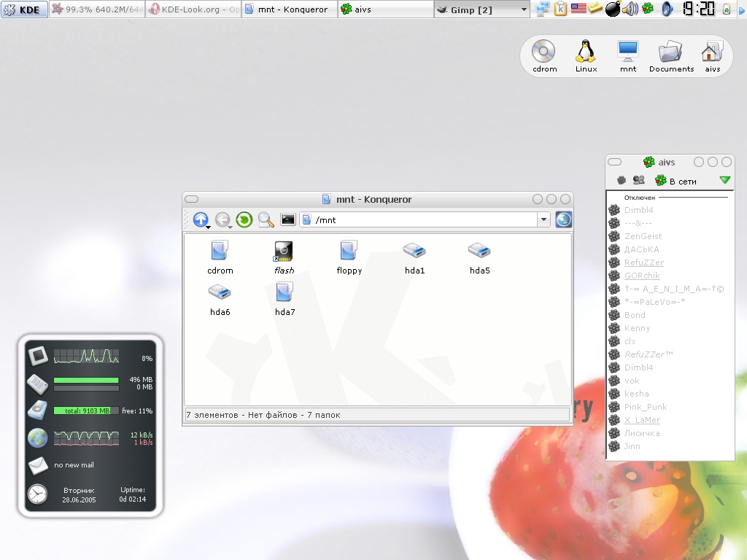Open the aivs home desktop icon
This screenshot has height=560, width=747.
tap(712, 55)
